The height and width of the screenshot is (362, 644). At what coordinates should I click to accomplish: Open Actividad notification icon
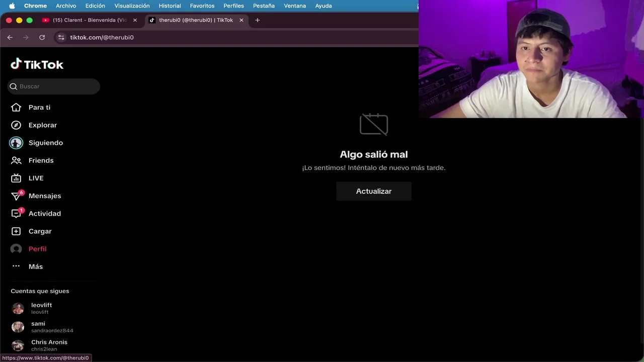coord(17,213)
